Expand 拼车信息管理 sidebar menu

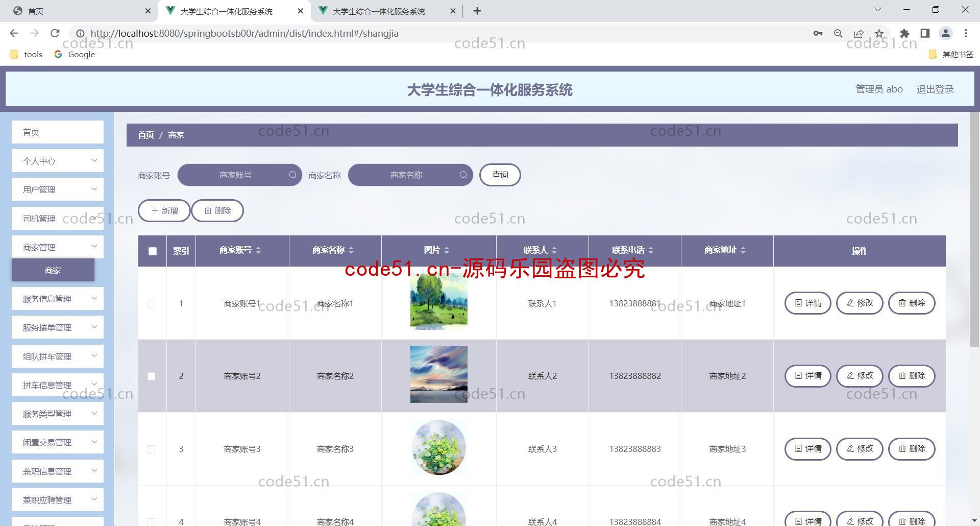[58, 385]
